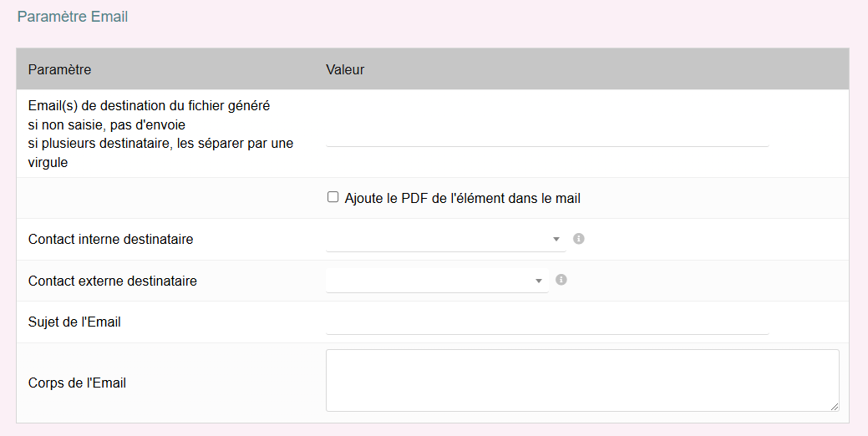Click info icon beside Contact interne destinataire
This screenshot has width=868, height=436.
[579, 239]
